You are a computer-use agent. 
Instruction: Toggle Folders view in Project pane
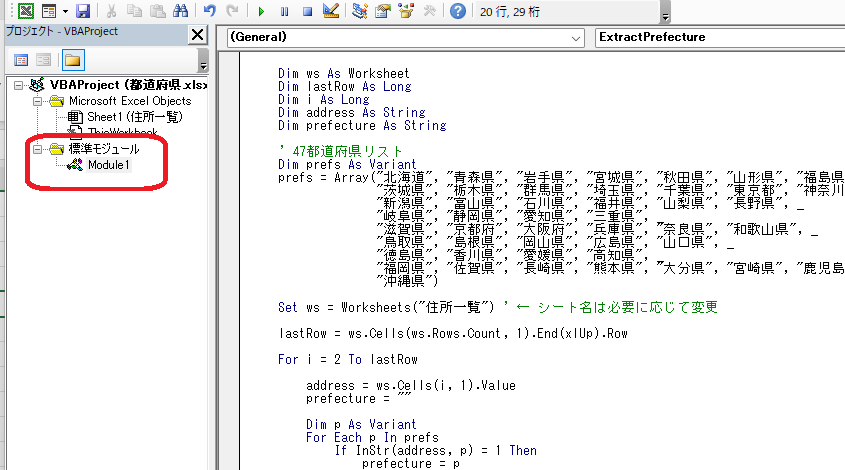pos(73,59)
